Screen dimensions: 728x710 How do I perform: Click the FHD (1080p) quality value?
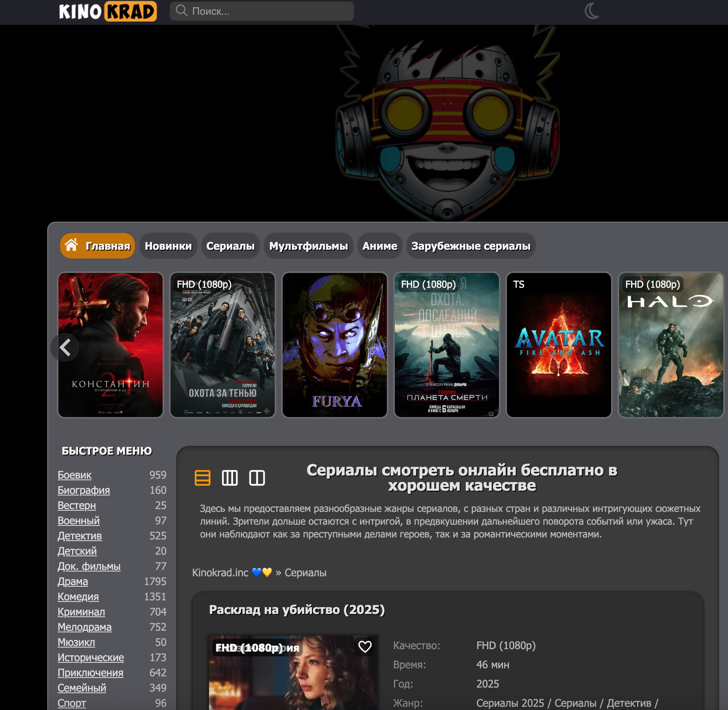[506, 645]
